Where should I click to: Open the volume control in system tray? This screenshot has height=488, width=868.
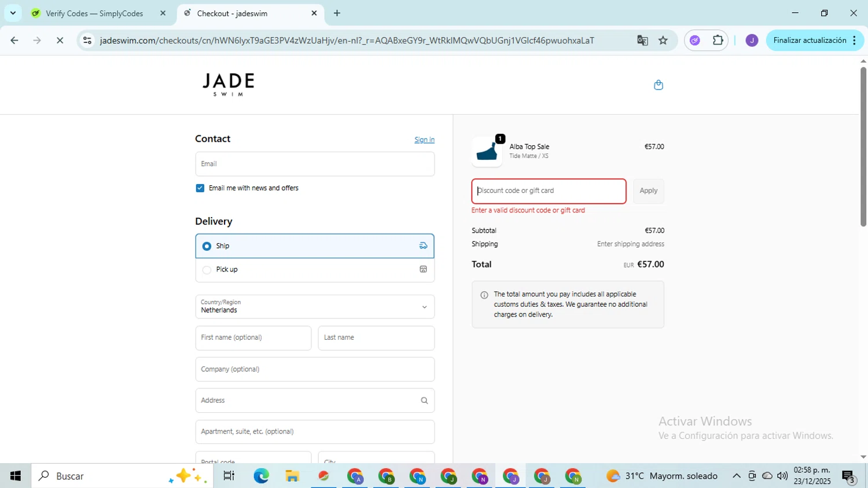pos(782,476)
